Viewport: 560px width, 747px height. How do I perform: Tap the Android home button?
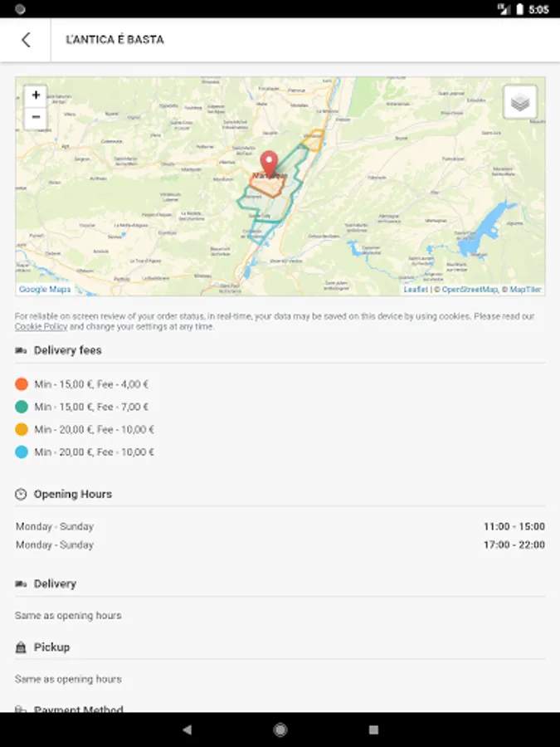[x=280, y=730]
